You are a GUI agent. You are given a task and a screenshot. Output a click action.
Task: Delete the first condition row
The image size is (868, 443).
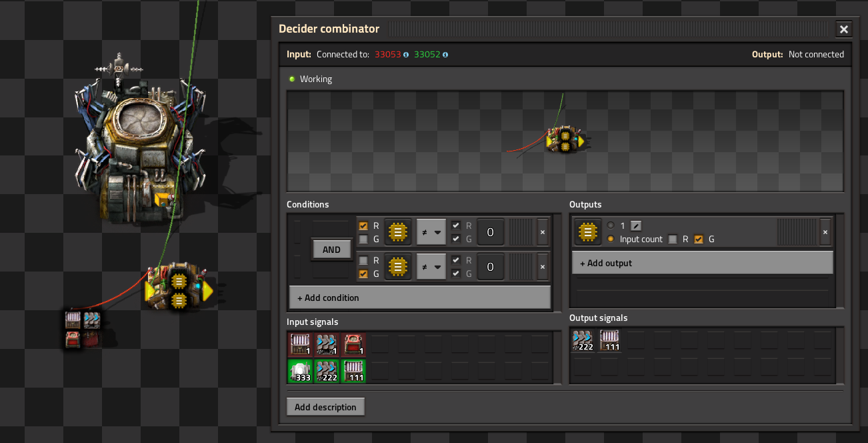542,232
